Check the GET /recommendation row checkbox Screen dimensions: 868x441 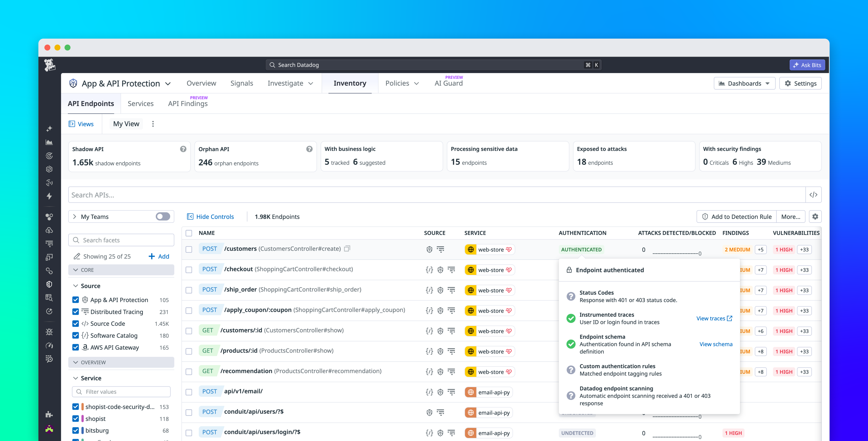tap(189, 372)
